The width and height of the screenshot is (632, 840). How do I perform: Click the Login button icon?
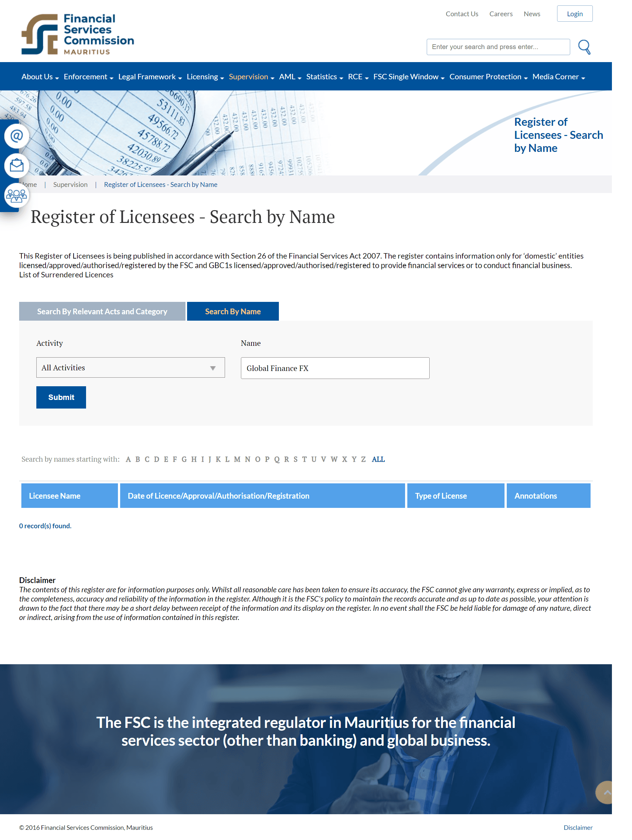click(575, 13)
